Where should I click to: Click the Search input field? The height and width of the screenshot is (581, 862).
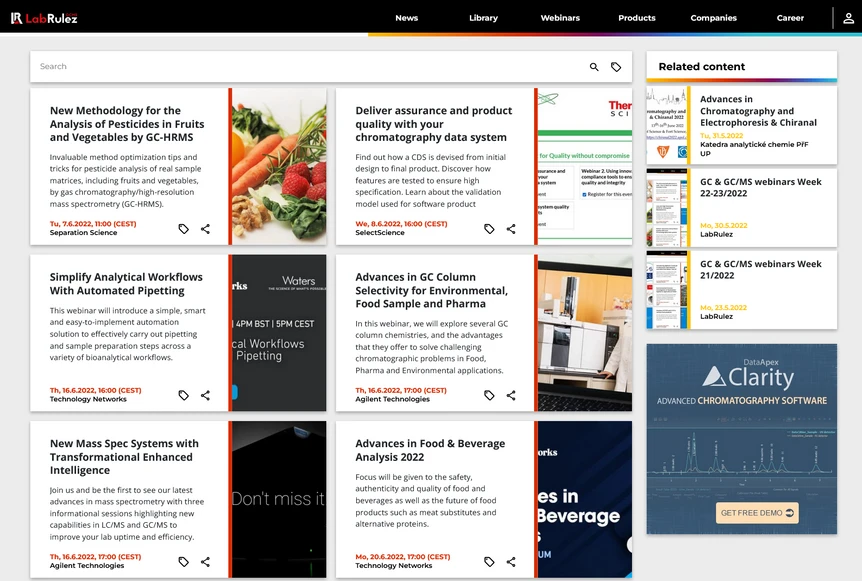(308, 67)
